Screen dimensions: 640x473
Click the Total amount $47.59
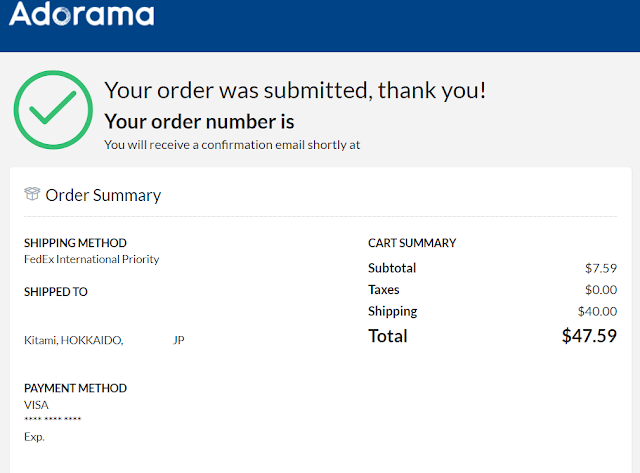(x=589, y=336)
